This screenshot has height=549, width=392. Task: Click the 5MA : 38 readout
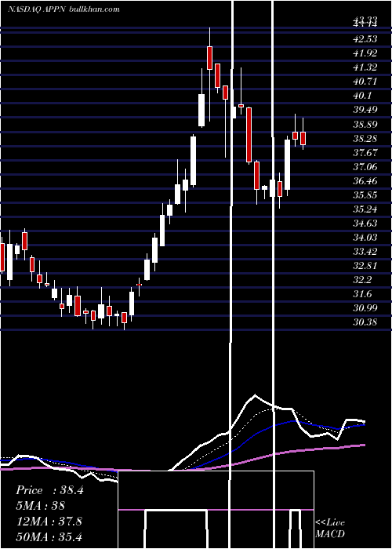[41, 506]
